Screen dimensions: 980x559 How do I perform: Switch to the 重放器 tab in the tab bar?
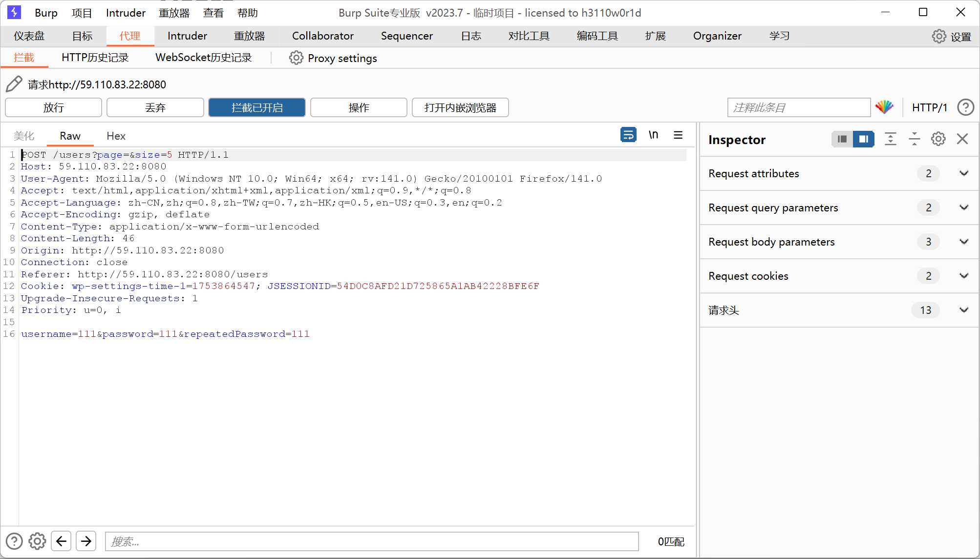249,36
